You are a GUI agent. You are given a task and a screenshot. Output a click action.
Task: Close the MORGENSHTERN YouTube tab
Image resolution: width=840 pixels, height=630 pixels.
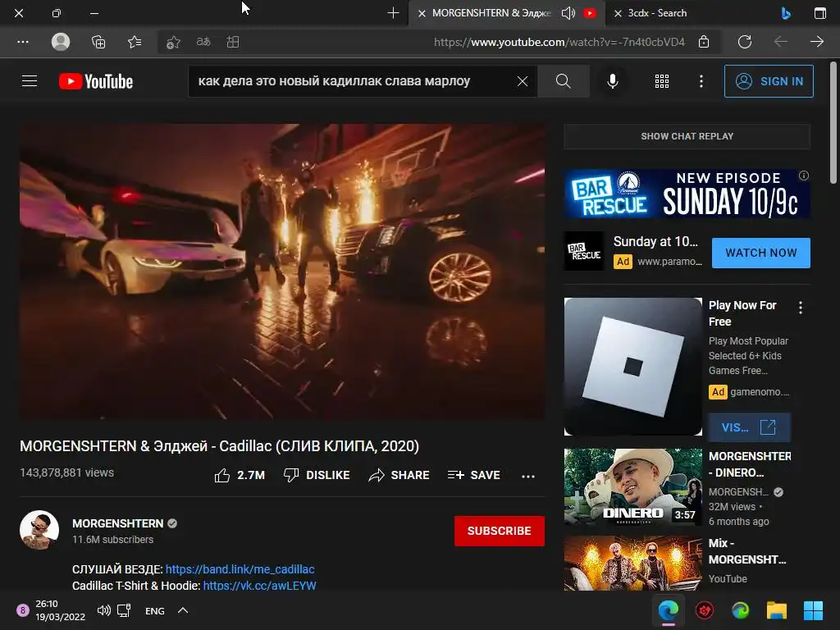click(422, 13)
